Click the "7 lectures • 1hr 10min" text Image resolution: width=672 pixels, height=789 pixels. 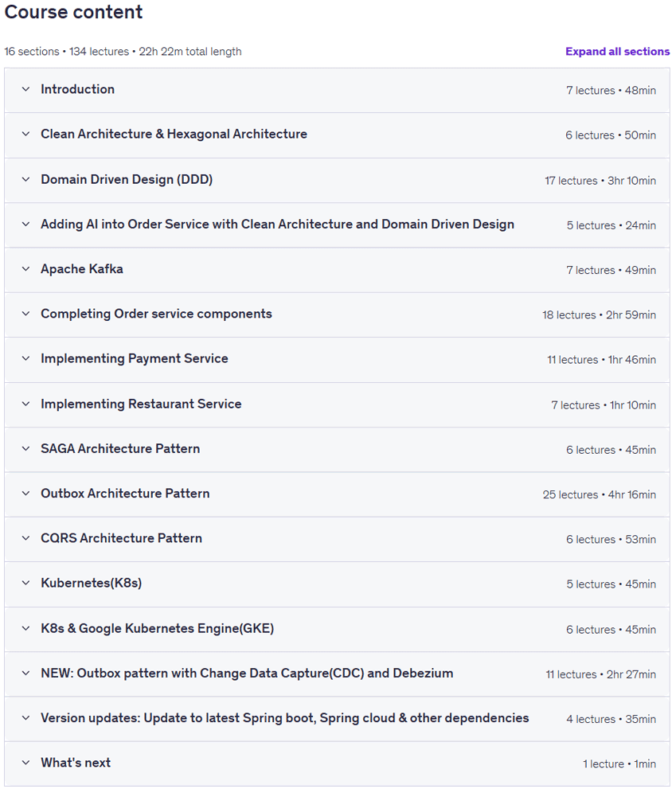tap(604, 405)
